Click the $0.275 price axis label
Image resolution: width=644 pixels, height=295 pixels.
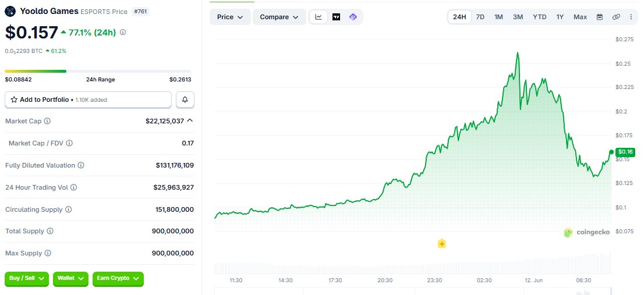[624, 40]
